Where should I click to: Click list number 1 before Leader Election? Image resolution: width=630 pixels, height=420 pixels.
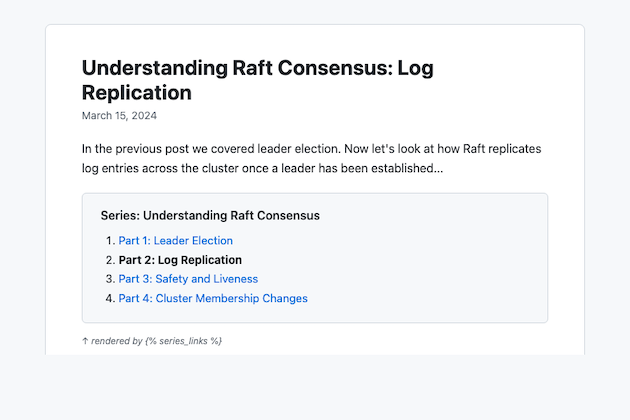click(109, 240)
